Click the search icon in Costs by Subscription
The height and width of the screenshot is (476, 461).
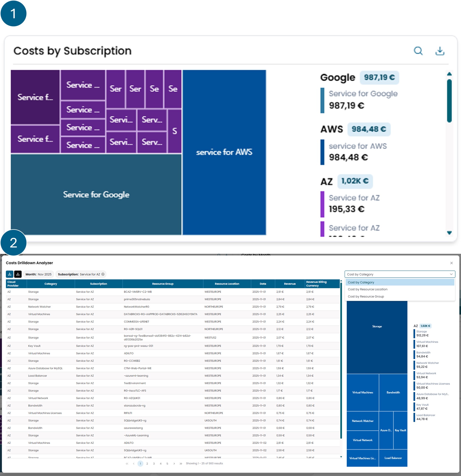point(418,51)
